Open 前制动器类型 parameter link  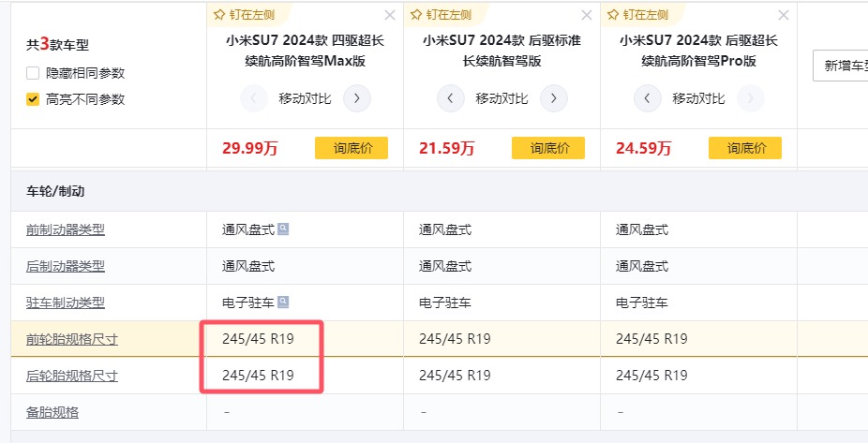(x=66, y=229)
